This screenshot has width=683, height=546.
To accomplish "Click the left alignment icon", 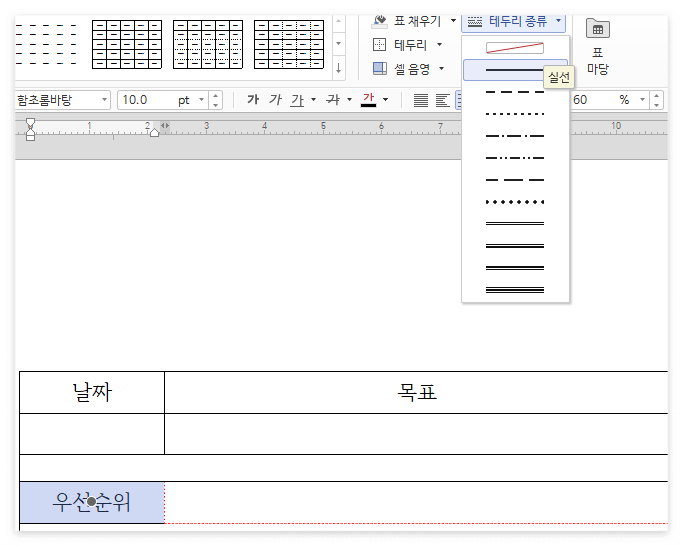I will click(443, 100).
